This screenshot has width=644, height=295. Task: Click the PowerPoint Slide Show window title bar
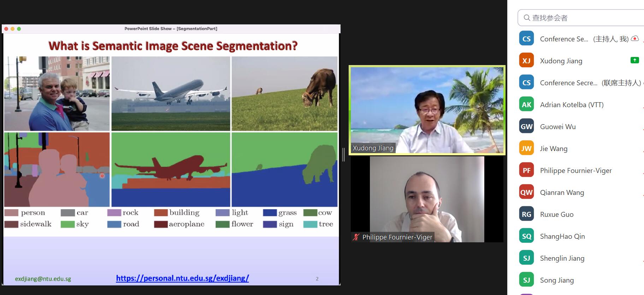pyautogui.click(x=171, y=29)
